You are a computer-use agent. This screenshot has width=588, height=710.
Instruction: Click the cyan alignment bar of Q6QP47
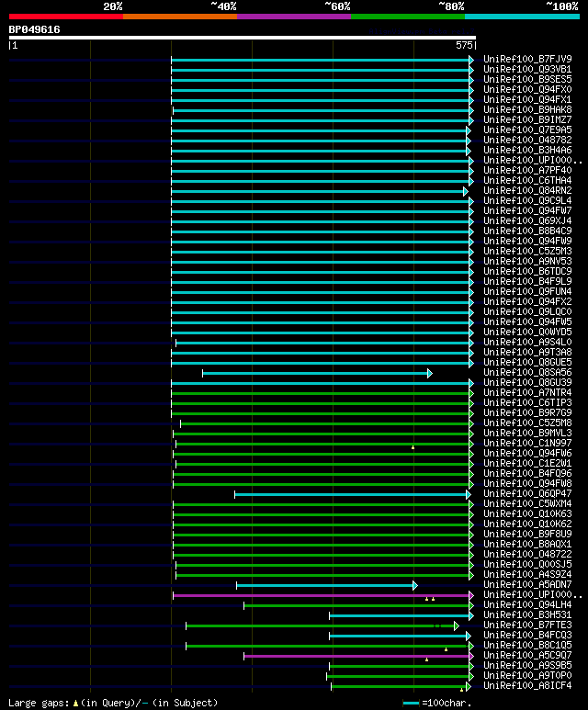(x=352, y=495)
